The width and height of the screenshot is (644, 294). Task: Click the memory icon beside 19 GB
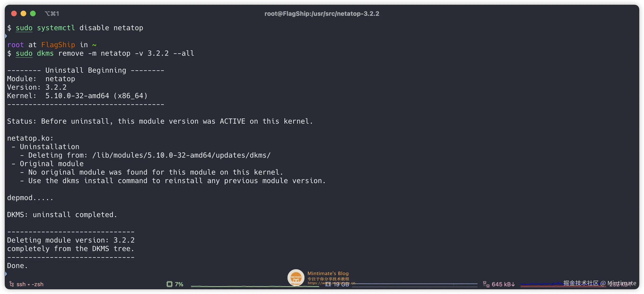[328, 284]
